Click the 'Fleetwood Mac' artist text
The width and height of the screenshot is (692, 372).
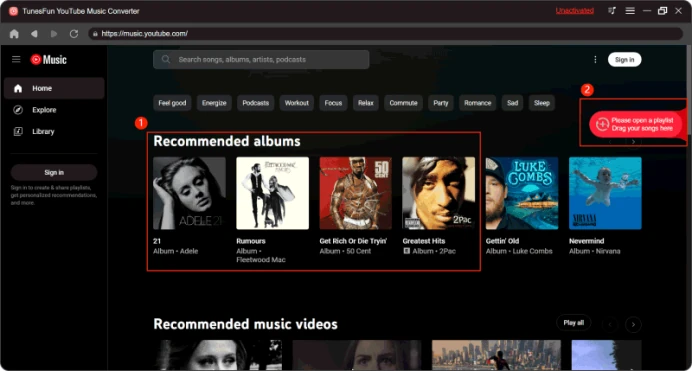[x=260, y=260]
